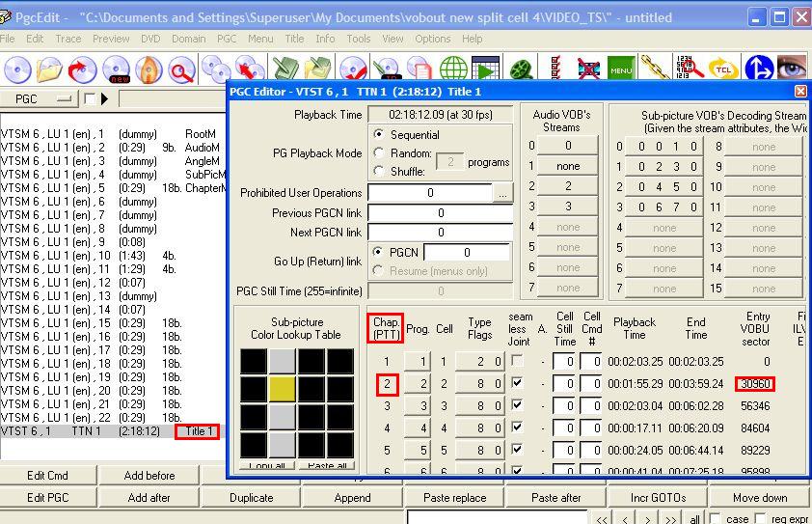
Task: Click the green film reel icon
Action: [x=521, y=70]
